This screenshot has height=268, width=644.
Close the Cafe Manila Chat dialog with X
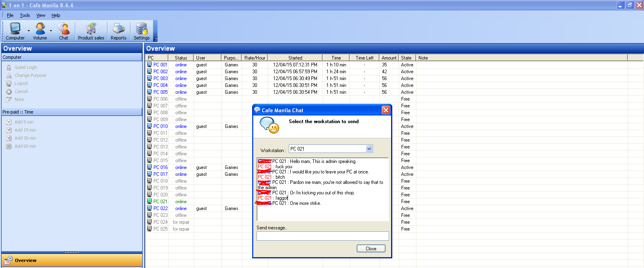386,110
